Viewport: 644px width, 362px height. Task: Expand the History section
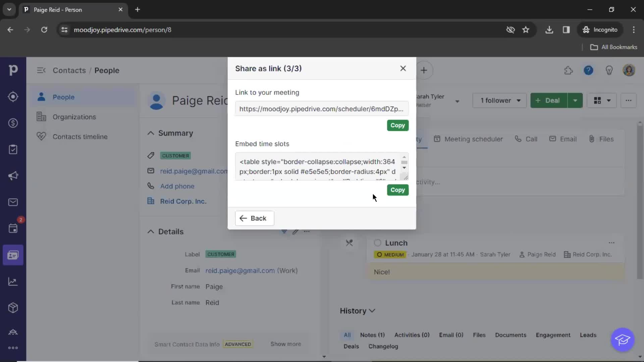tap(357, 310)
